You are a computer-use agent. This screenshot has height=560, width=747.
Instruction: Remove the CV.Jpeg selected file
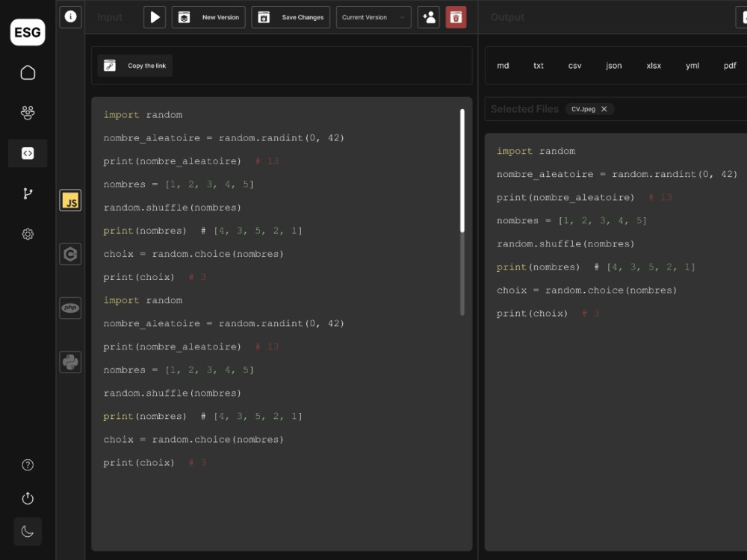pyautogui.click(x=604, y=109)
